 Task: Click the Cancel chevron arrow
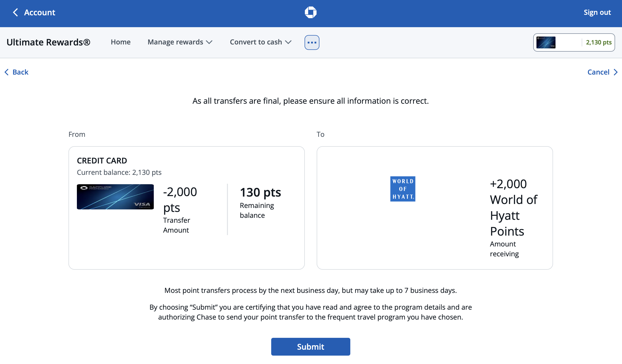pos(616,72)
